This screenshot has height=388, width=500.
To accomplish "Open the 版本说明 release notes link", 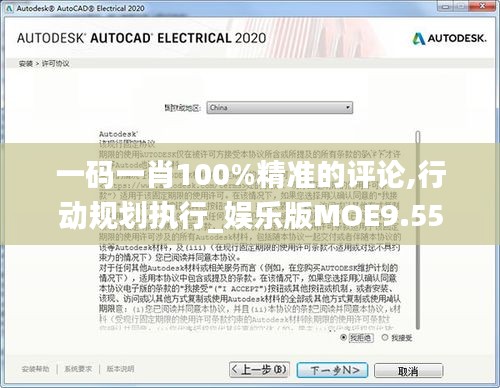I will pos(120,369).
